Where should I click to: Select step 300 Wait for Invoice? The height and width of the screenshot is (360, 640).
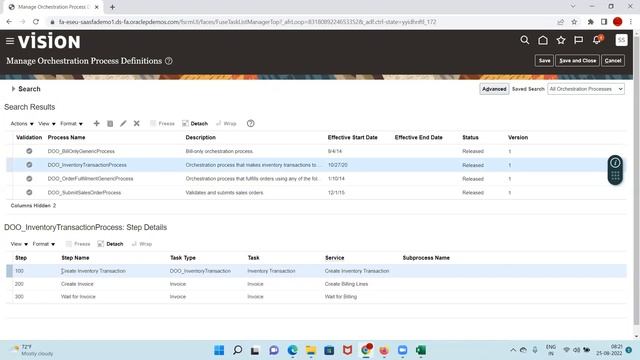tap(316, 296)
